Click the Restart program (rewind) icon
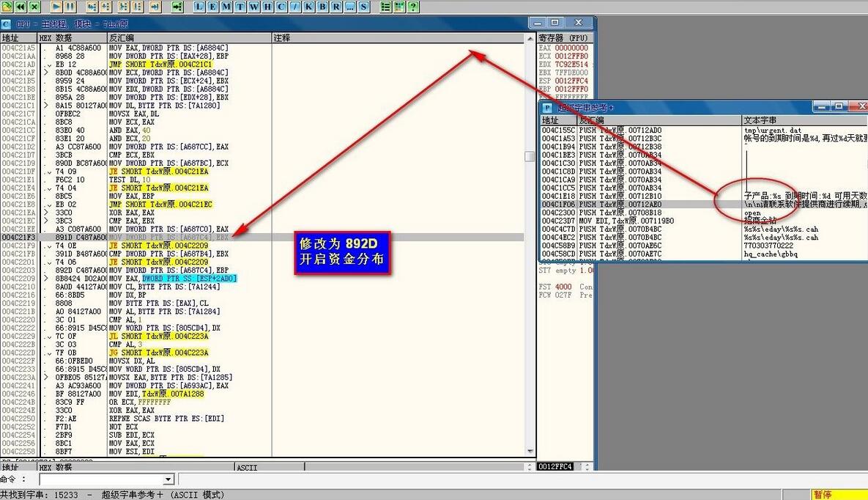Image resolution: width=868 pixels, height=500 pixels. [21, 7]
